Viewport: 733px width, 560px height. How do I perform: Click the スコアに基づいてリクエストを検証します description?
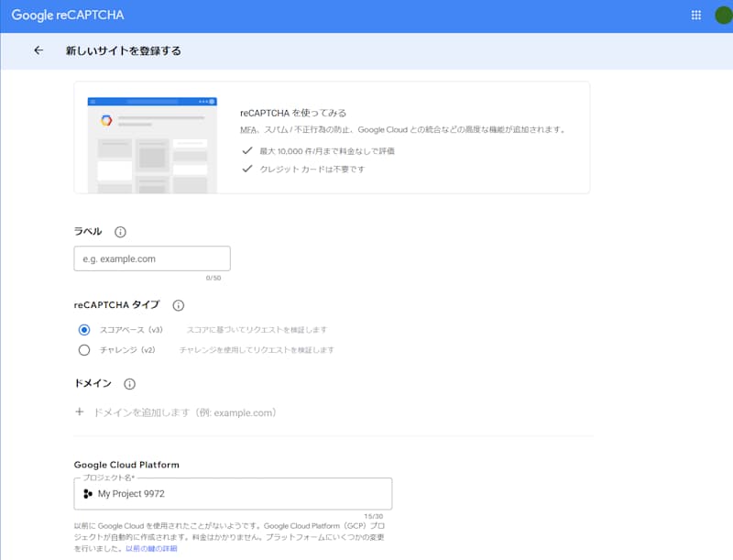pyautogui.click(x=257, y=330)
